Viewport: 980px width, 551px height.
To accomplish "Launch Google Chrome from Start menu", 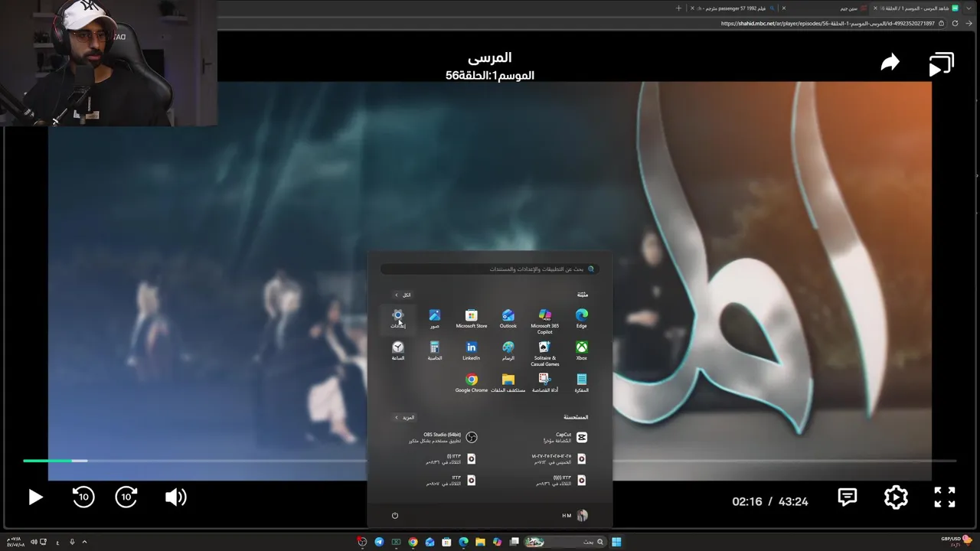I will 471,383.
